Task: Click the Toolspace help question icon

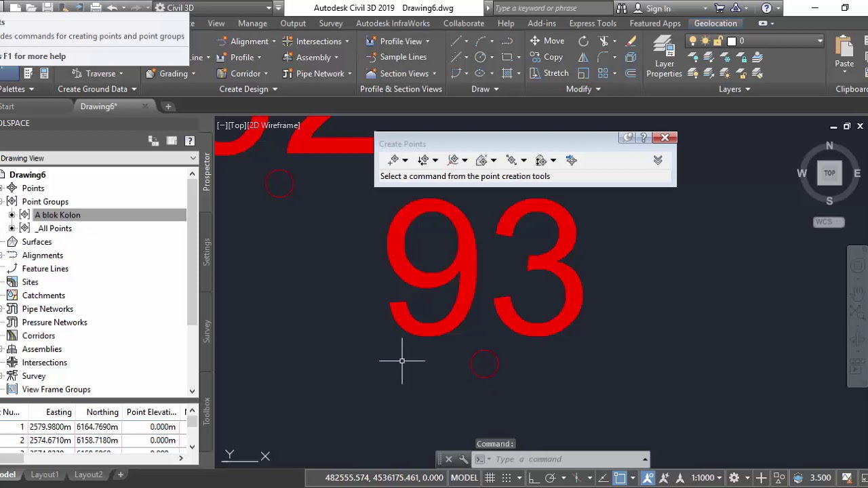Action: [190, 141]
